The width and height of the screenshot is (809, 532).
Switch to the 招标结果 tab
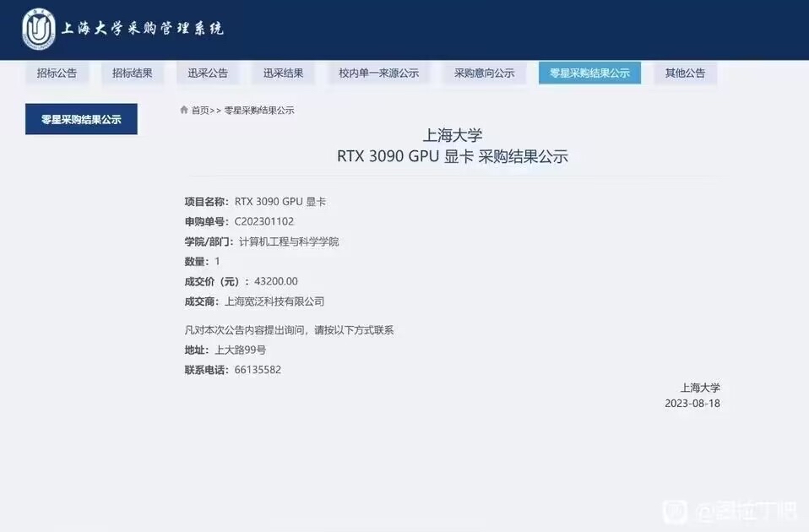point(132,73)
